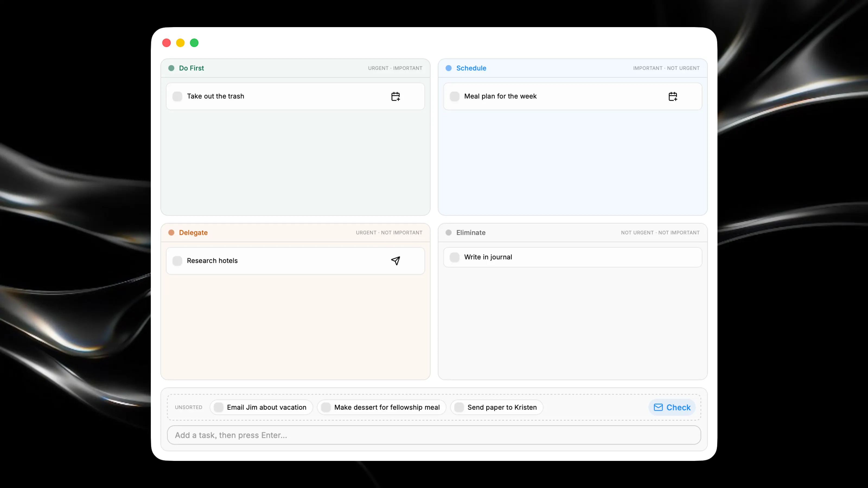Tick checkbox for Email Jim about vacation
This screenshot has width=868, height=488.
point(219,407)
